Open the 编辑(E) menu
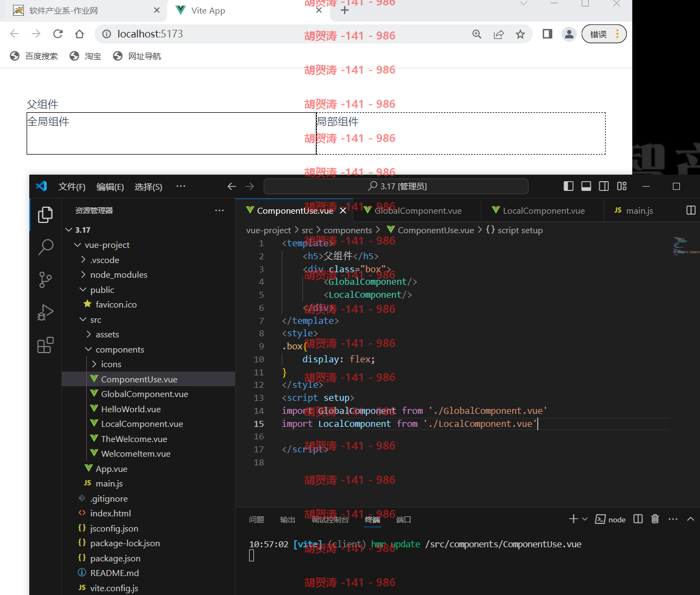 pyautogui.click(x=110, y=187)
